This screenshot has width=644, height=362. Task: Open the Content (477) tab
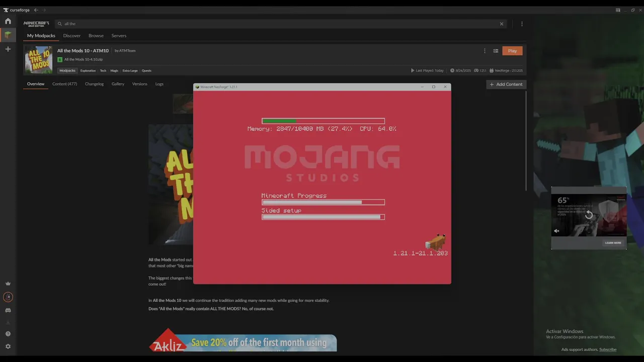pos(64,84)
